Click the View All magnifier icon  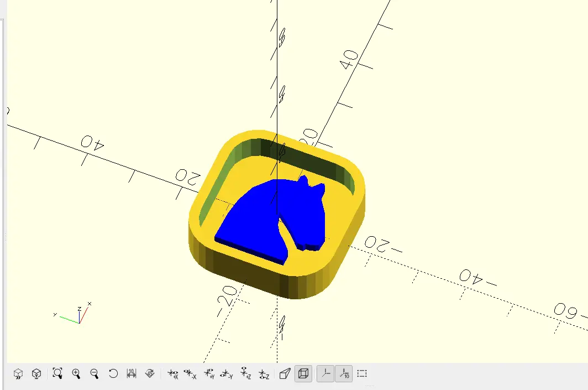57,373
